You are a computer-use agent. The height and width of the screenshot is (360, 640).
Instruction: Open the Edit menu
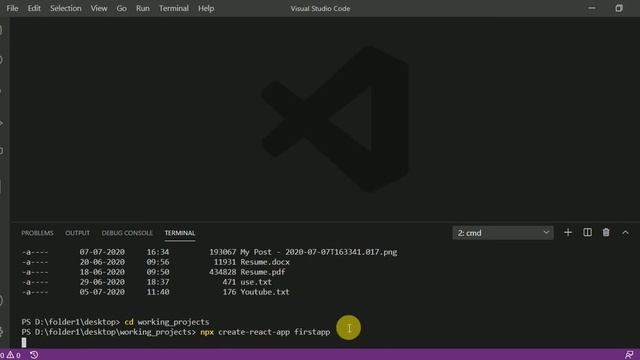[34, 8]
